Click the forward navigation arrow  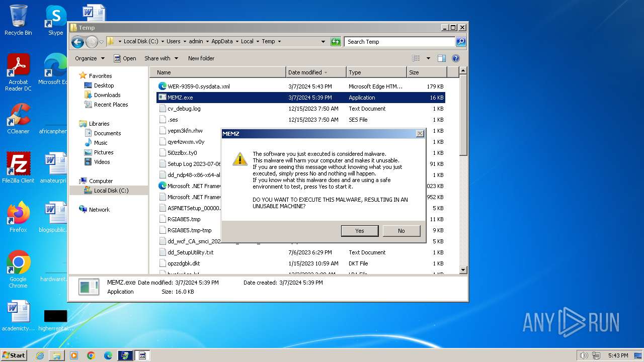tap(92, 42)
